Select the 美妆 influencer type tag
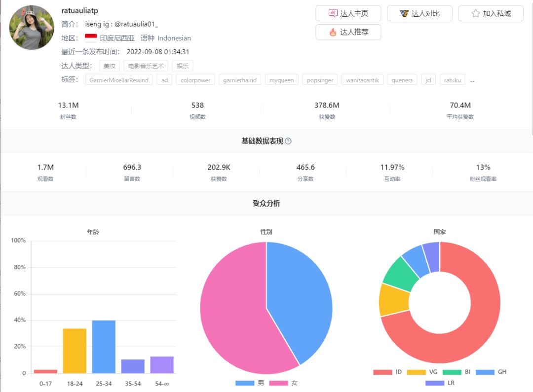Screen dimensions: 533x392 [x=110, y=66]
